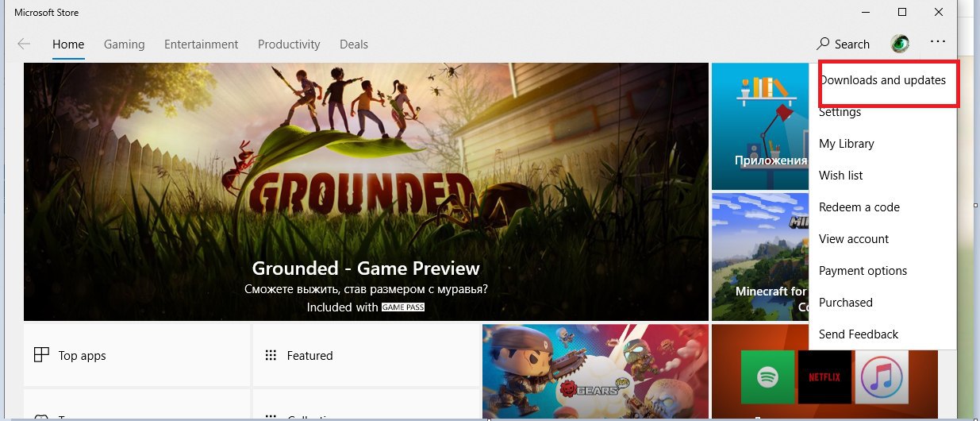Open the Gears POP game tile
The width and height of the screenshot is (980, 421).
595,372
